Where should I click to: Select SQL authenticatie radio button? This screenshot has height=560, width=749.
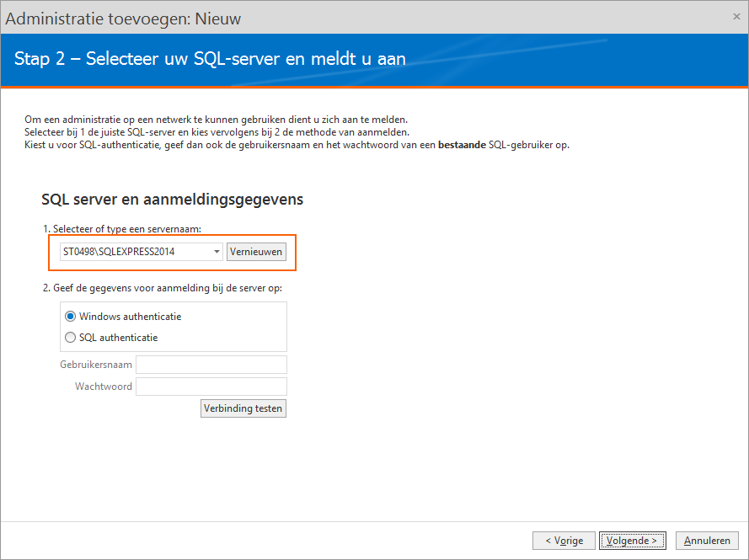click(x=70, y=338)
